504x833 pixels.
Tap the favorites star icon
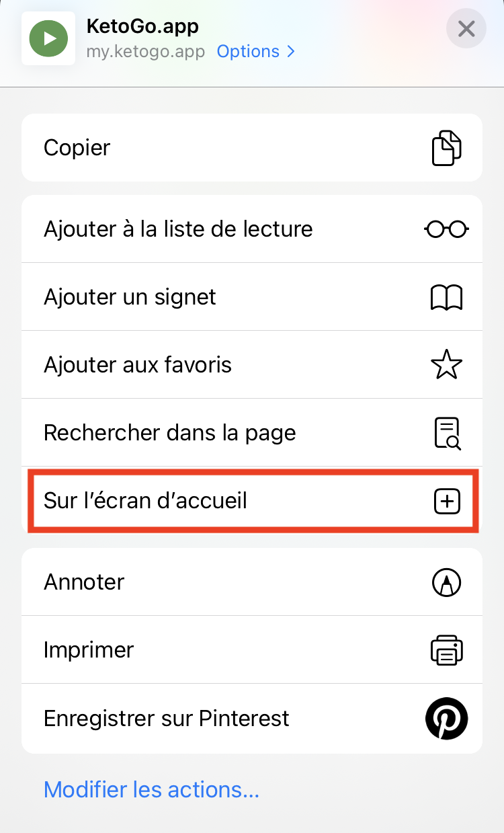point(446,365)
